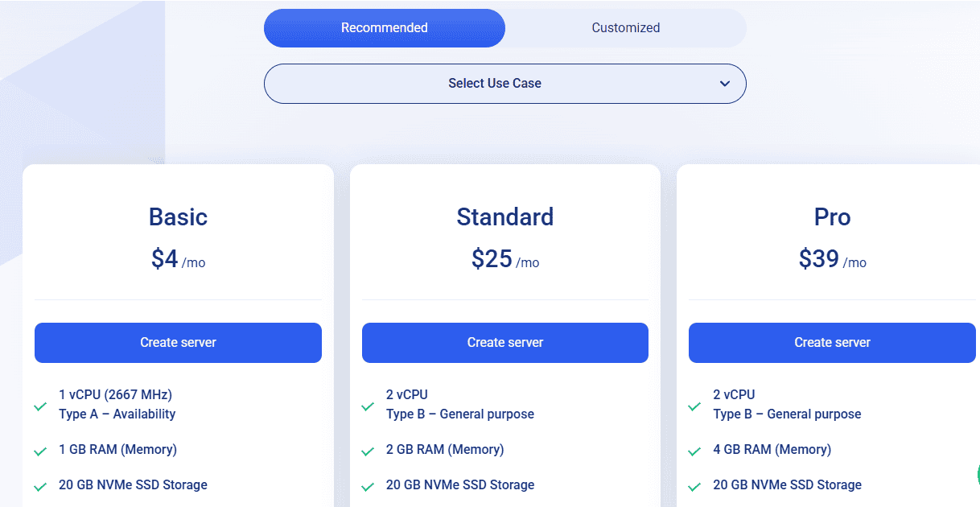Create server for the Basic plan

178,343
